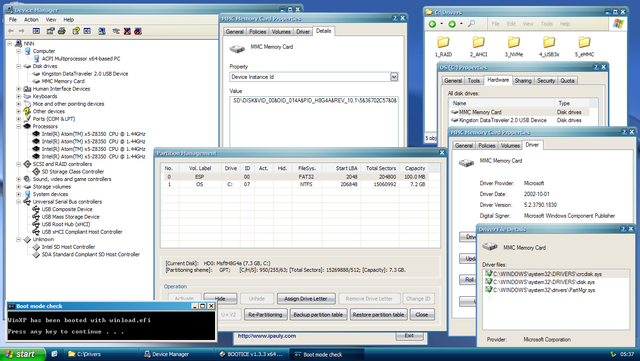Viewport: 640px width, 361px height.
Task: Click the Start button
Action: pyautogui.click(x=22, y=354)
